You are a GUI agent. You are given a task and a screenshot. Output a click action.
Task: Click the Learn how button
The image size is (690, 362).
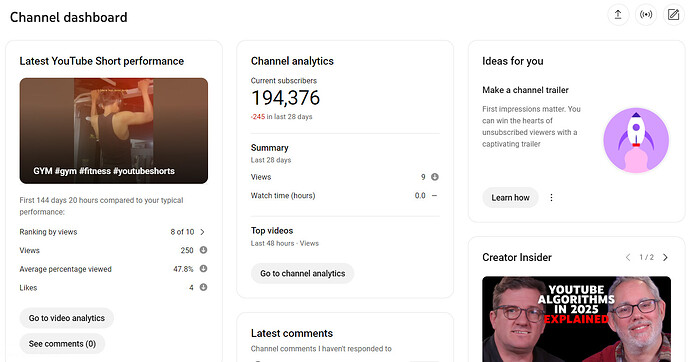510,197
